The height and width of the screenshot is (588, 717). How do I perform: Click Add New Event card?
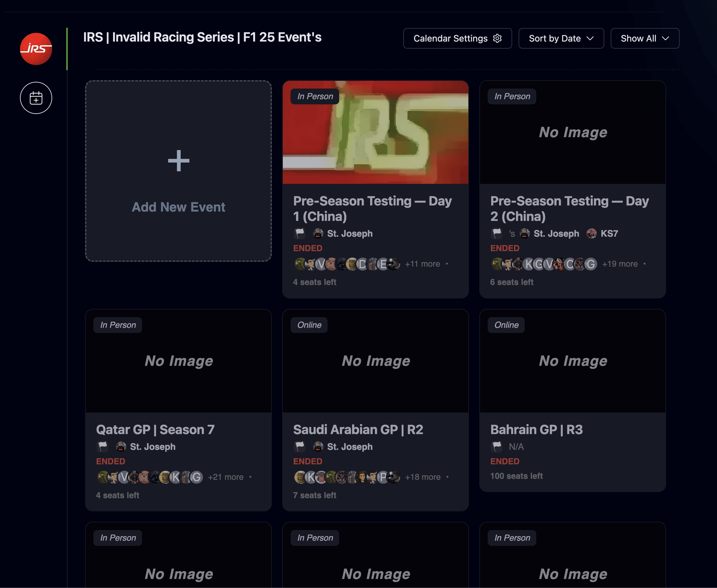178,207
